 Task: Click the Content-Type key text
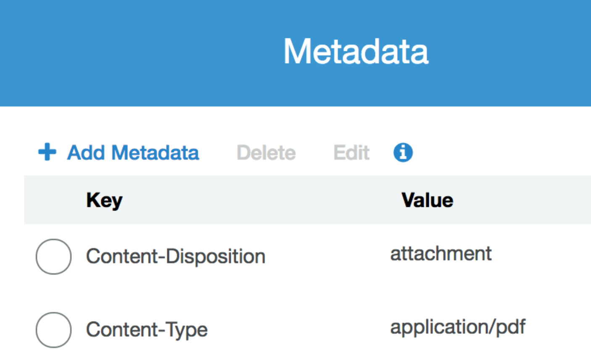tap(147, 330)
